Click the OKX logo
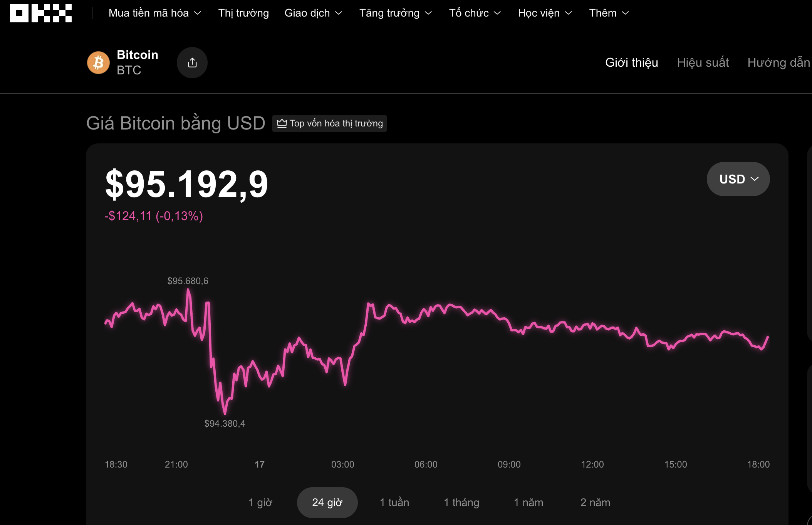The width and height of the screenshot is (812, 525). coord(41,13)
